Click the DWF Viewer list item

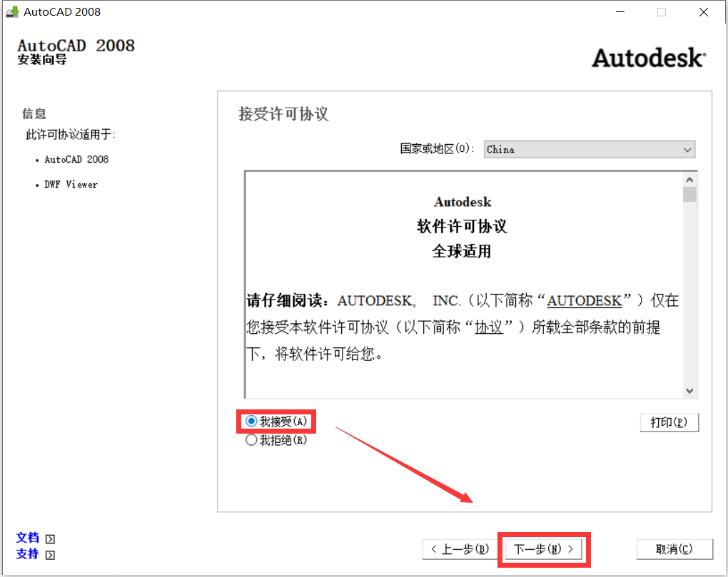(x=71, y=184)
